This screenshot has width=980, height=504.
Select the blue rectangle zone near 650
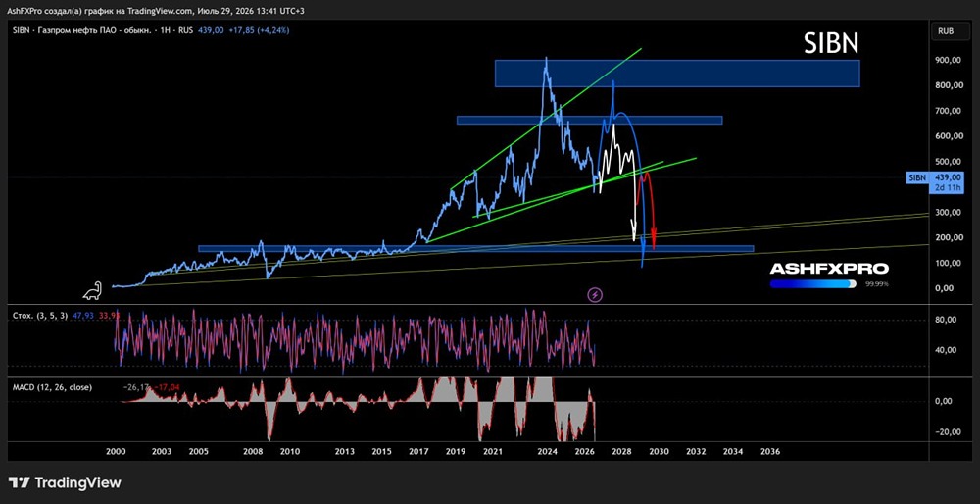(x=589, y=120)
